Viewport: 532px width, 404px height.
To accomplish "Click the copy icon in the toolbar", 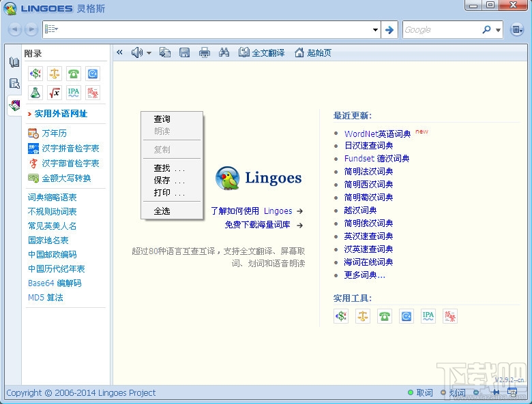I will pyautogui.click(x=165, y=52).
